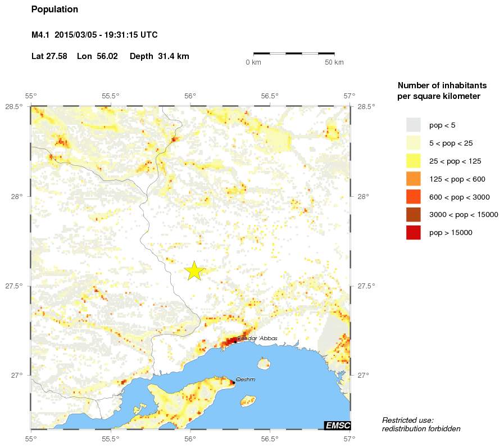Pick the red swatch for pop > 15000
The width and height of the screenshot is (504, 447).
[414, 233]
